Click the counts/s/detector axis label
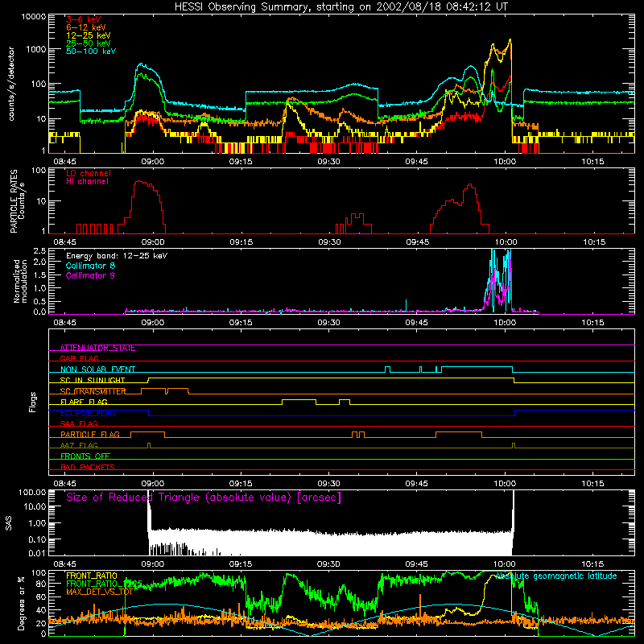644x644 pixels. [11, 84]
